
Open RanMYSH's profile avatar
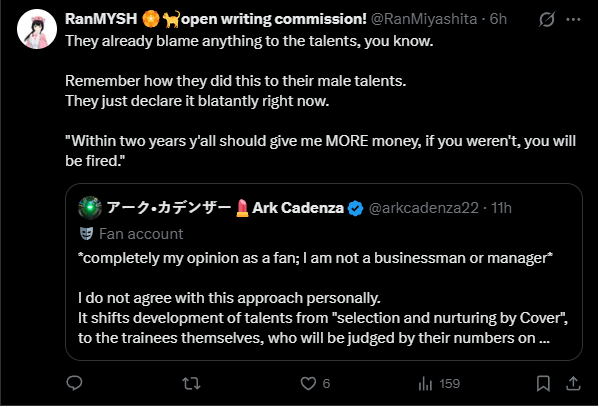pyautogui.click(x=37, y=29)
